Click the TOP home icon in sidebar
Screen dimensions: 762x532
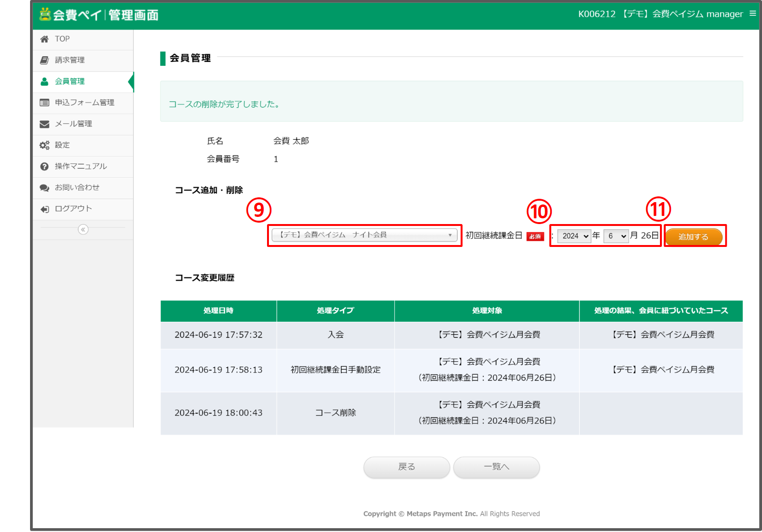[44, 39]
